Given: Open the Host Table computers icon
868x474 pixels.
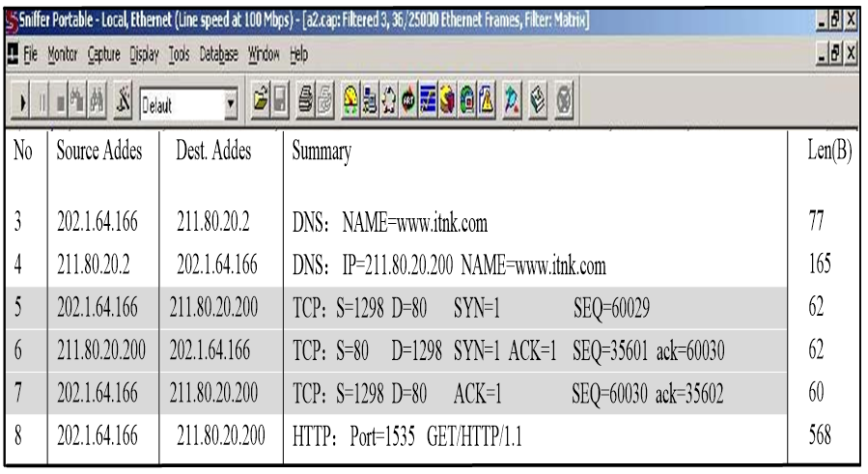Looking at the screenshot, I should [x=369, y=100].
